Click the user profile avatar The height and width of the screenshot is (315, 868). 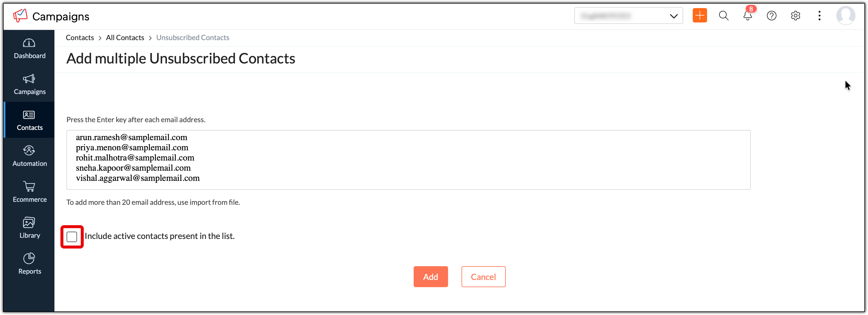pyautogui.click(x=845, y=16)
